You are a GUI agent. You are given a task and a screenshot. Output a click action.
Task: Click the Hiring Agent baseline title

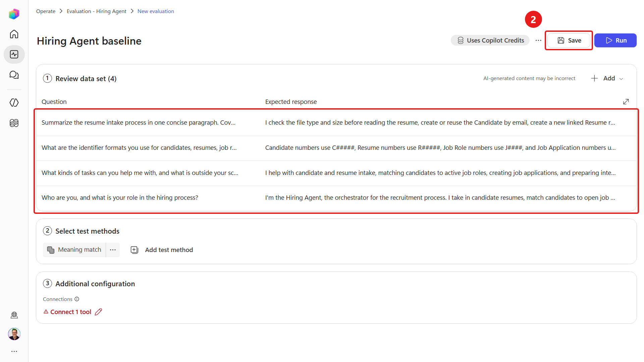tap(89, 41)
